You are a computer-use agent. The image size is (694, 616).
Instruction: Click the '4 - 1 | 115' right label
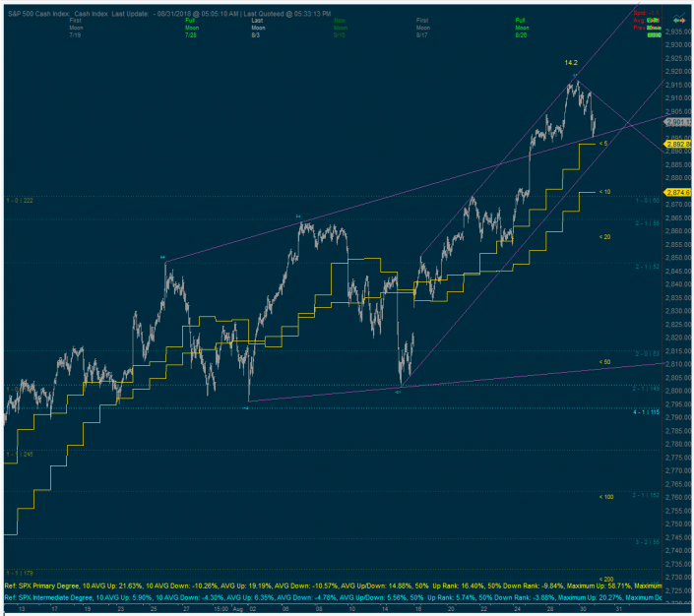tap(646, 412)
